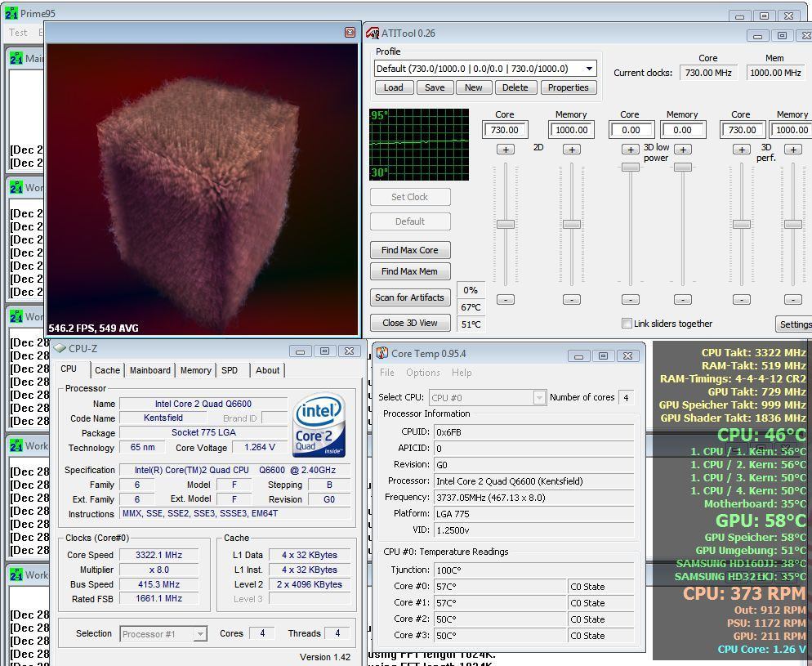Viewport: 812px width, 666px height.
Task: Click the 2D Memory clock slider thumb
Action: [x=572, y=224]
